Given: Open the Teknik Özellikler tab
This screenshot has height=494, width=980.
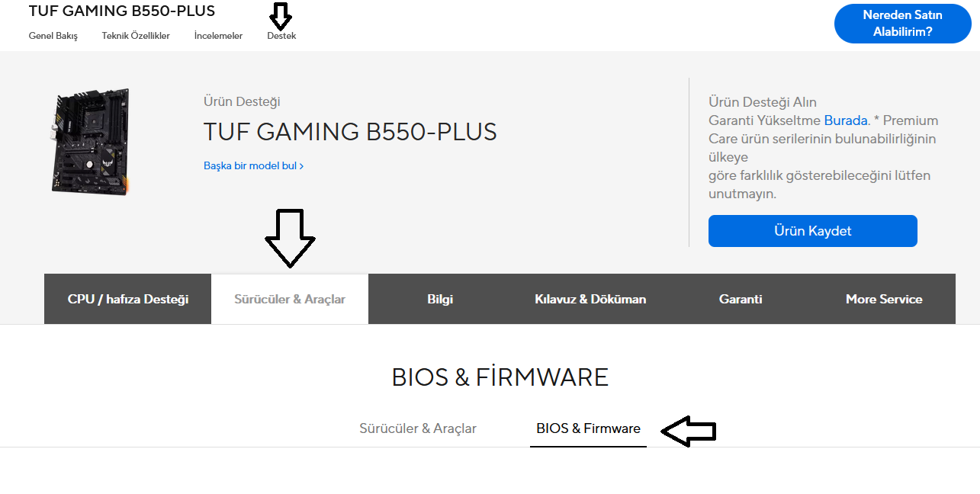Looking at the screenshot, I should point(136,36).
